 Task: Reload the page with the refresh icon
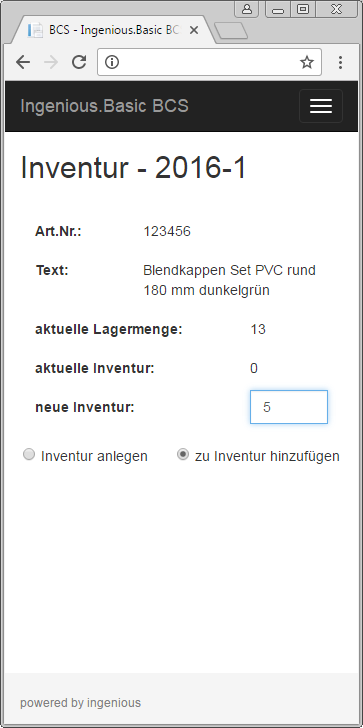point(79,62)
